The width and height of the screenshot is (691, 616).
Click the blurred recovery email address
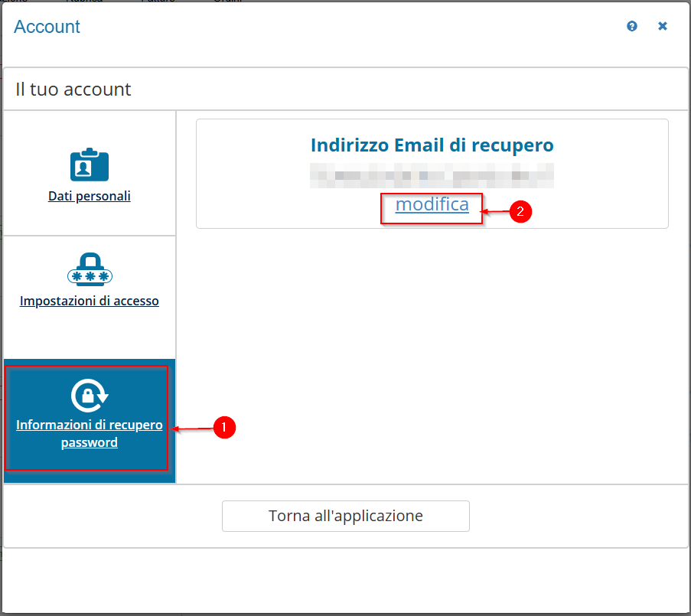432,176
